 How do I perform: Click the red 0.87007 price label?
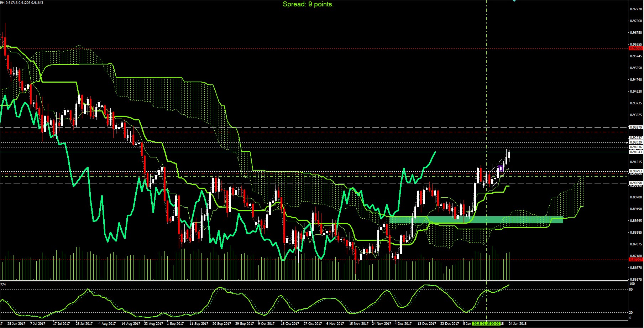pos(636,260)
